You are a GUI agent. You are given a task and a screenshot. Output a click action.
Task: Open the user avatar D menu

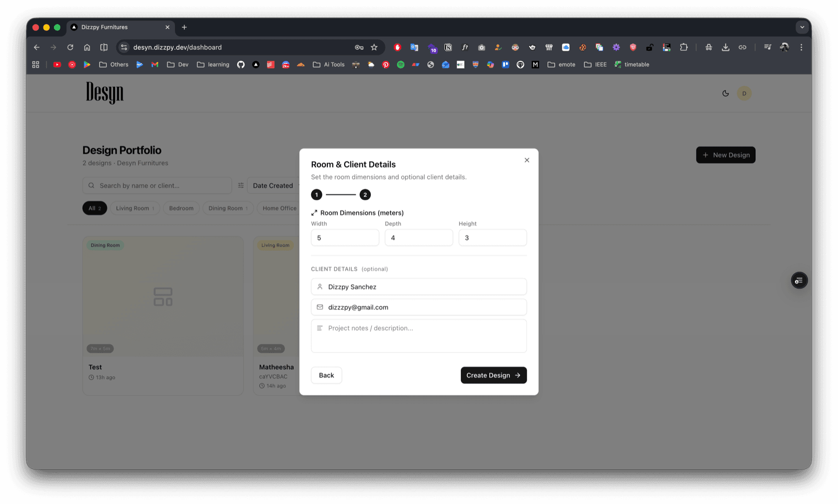click(x=744, y=93)
